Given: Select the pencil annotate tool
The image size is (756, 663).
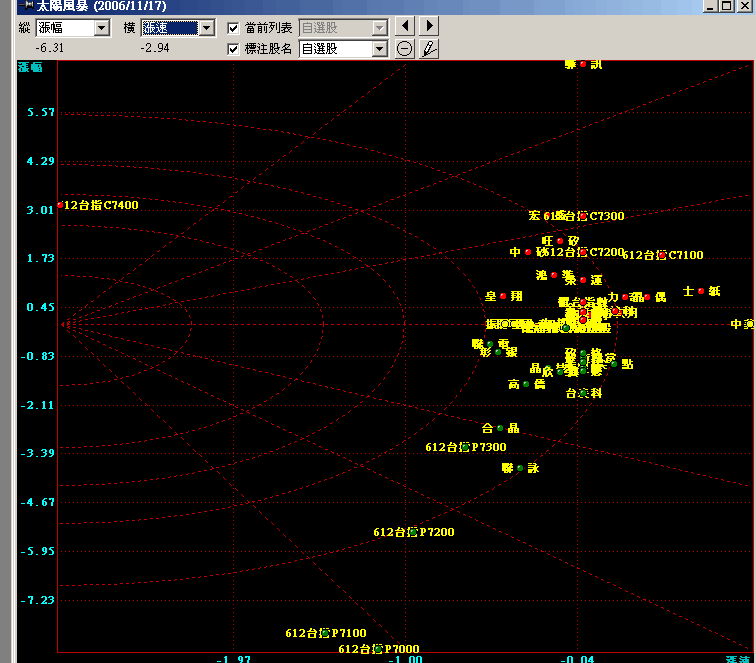Looking at the screenshot, I should [429, 48].
